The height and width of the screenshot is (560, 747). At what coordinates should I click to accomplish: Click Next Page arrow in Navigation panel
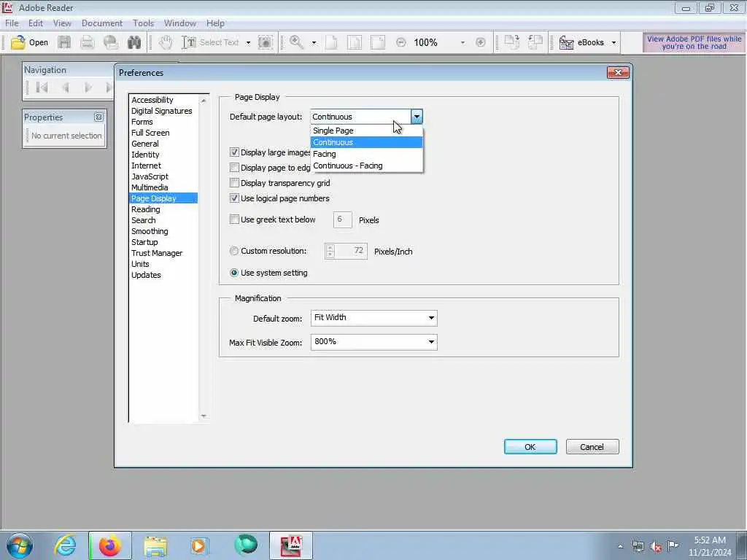[x=88, y=87]
